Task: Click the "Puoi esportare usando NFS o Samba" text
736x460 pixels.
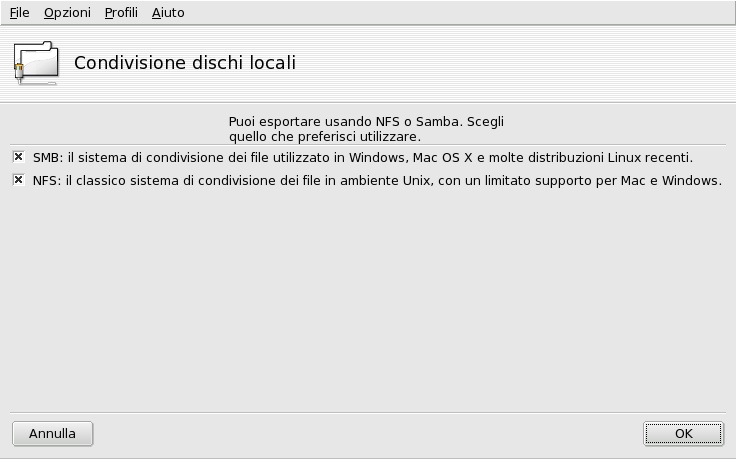Action: (366, 121)
